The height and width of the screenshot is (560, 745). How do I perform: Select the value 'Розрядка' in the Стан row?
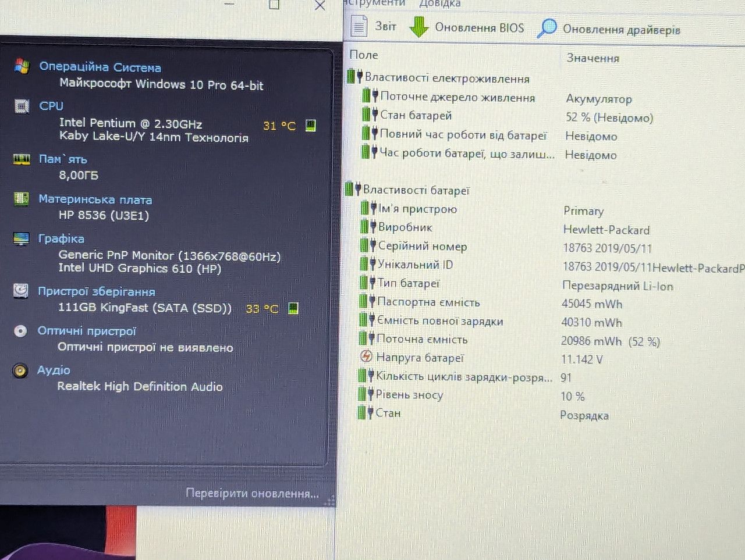[584, 415]
